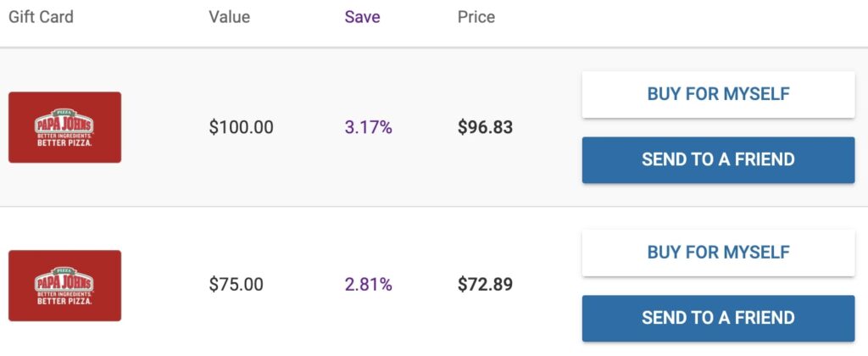Sort by the Save column header

(x=362, y=17)
